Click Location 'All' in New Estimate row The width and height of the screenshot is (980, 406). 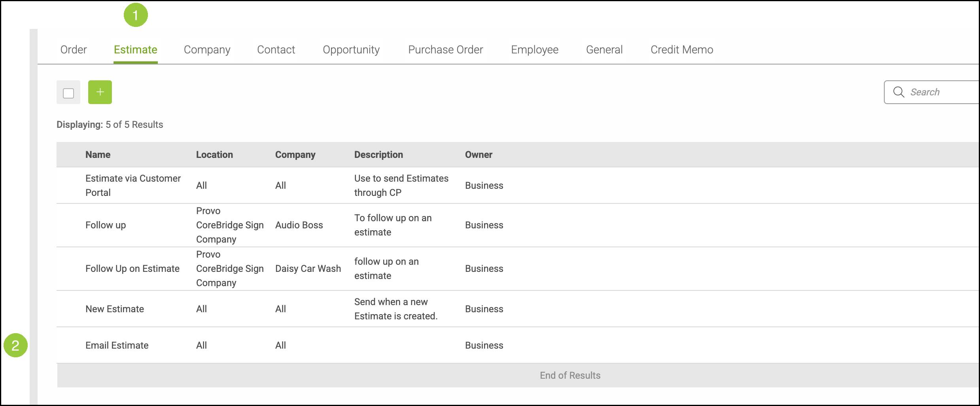coord(201,309)
